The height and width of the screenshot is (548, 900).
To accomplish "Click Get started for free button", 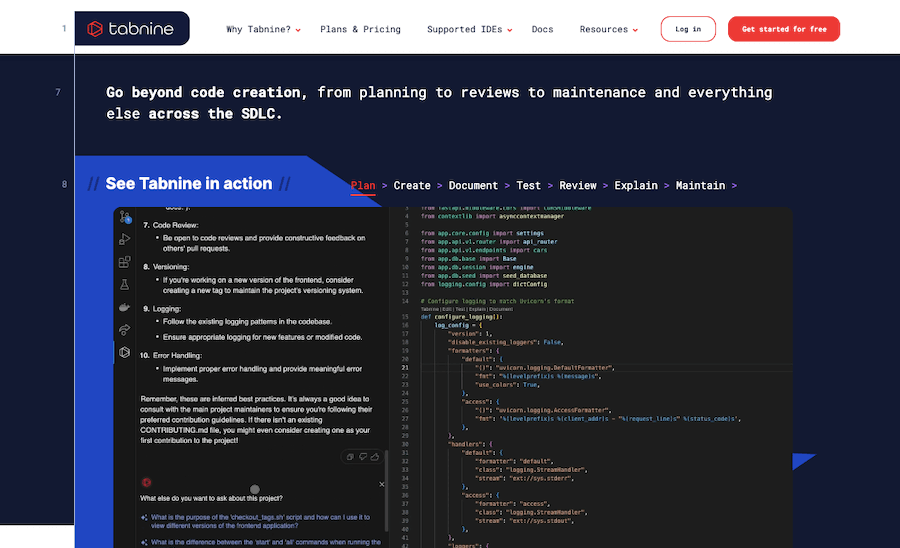I will coord(783,29).
